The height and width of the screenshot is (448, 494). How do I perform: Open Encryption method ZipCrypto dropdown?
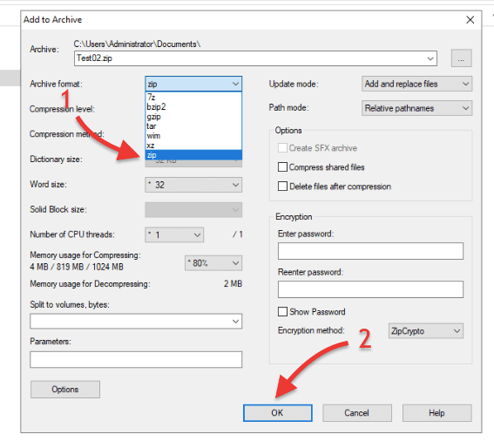(x=426, y=331)
